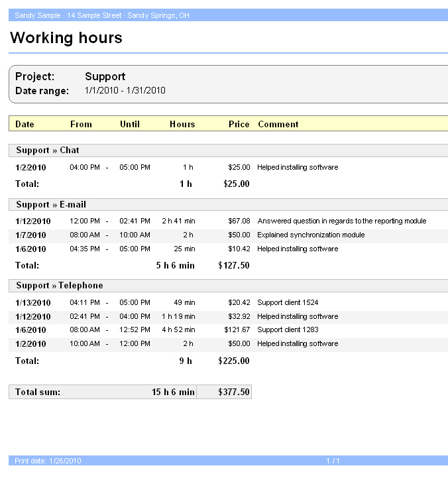This screenshot has width=448, height=478.
Task: Click the date '1/7/2010'
Action: point(30,235)
